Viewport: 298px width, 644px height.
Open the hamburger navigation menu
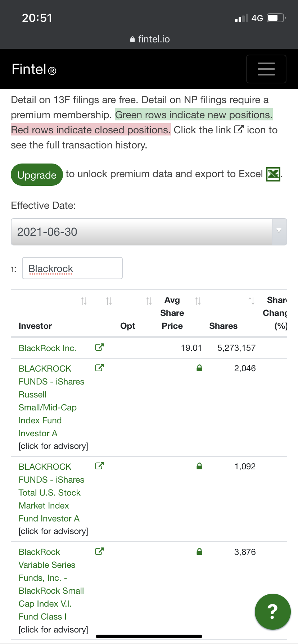(266, 69)
